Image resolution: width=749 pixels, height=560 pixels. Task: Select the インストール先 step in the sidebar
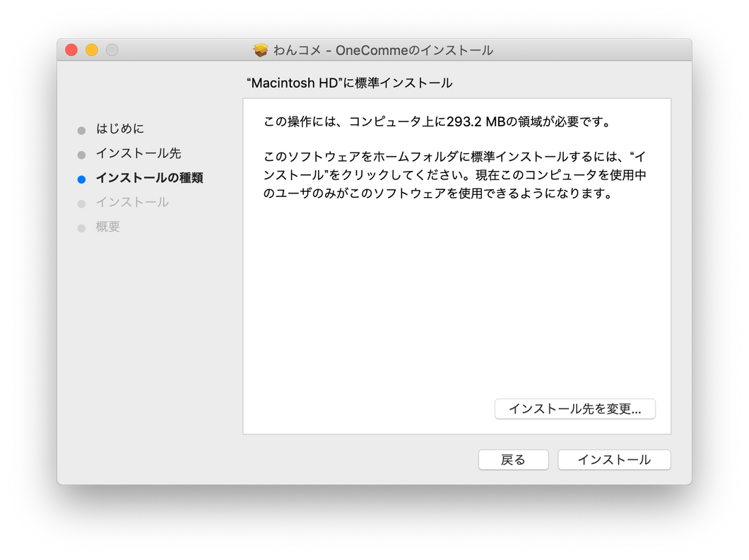pyautogui.click(x=138, y=153)
